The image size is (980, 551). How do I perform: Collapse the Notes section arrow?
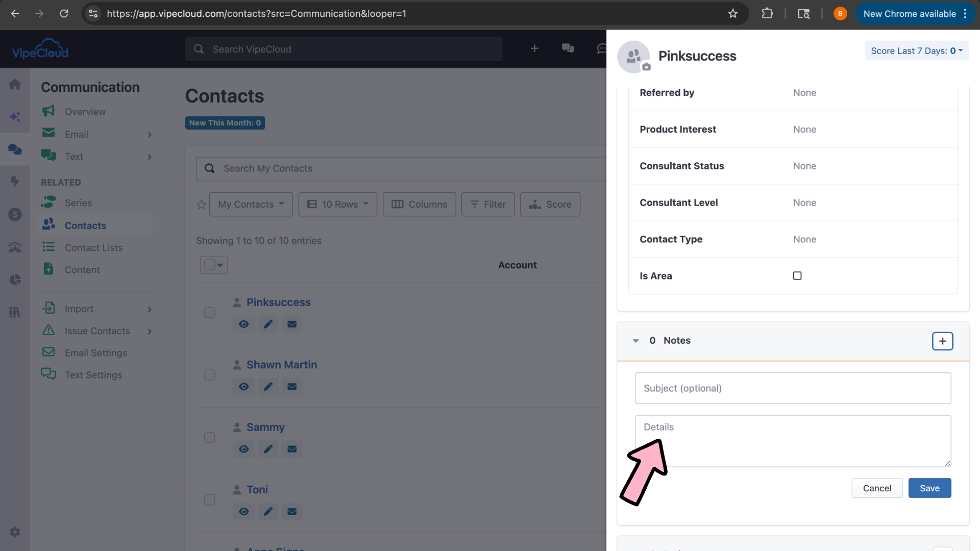(x=636, y=341)
